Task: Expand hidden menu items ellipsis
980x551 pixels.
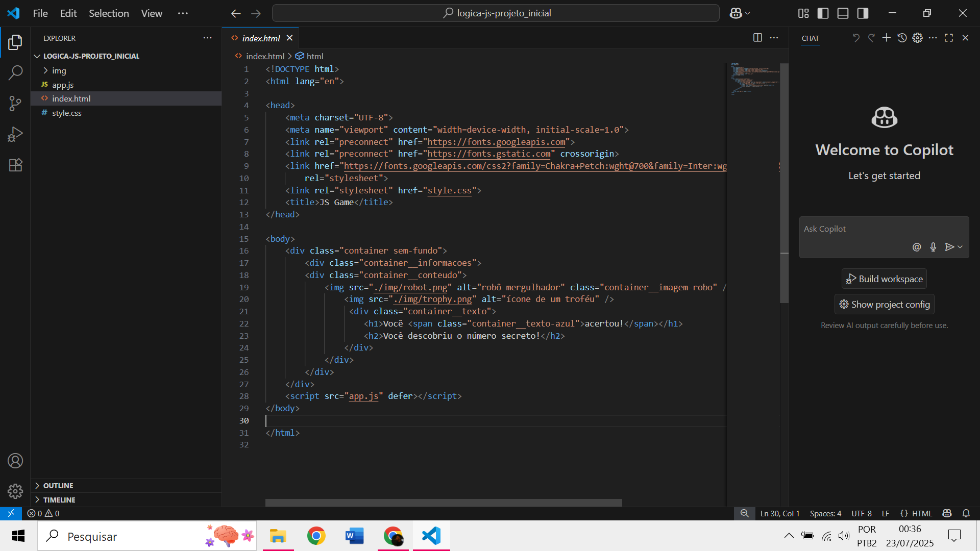Action: click(183, 13)
